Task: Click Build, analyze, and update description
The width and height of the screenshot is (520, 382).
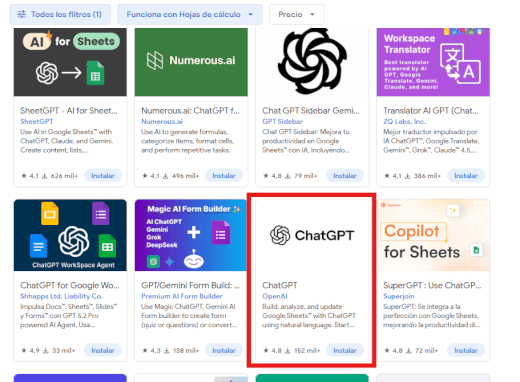Action: coord(309,316)
